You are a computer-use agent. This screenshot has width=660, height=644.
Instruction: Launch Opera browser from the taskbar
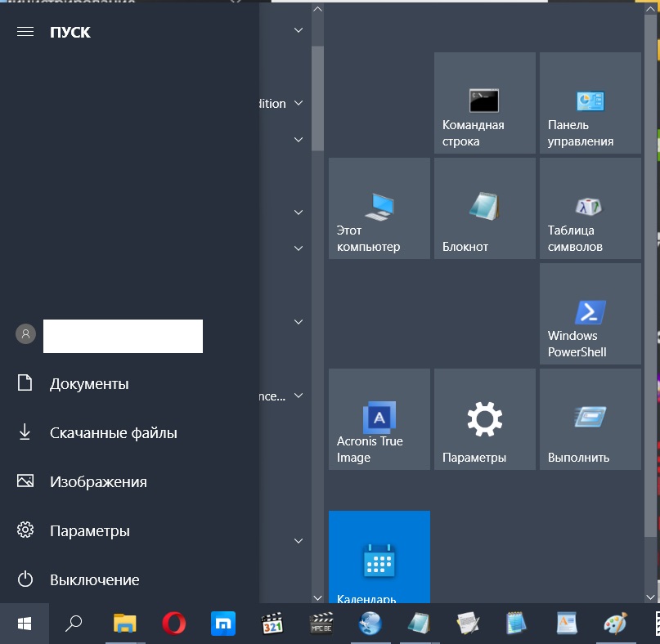pos(174,624)
